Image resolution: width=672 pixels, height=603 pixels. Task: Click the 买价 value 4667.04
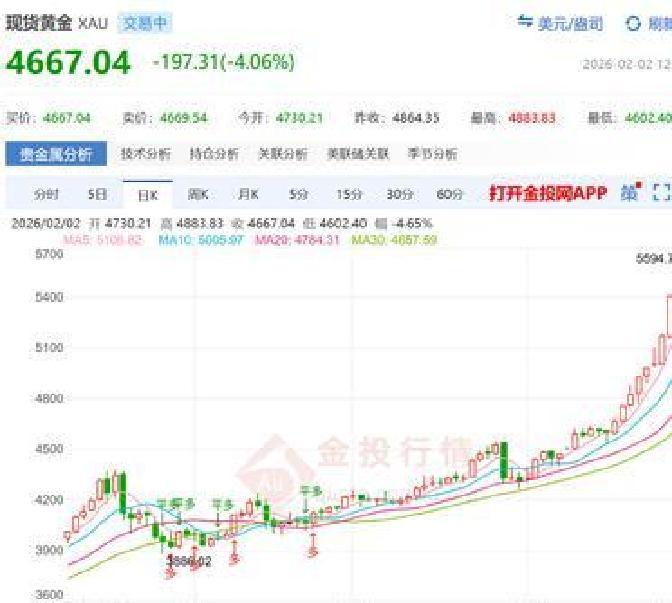tap(67, 118)
